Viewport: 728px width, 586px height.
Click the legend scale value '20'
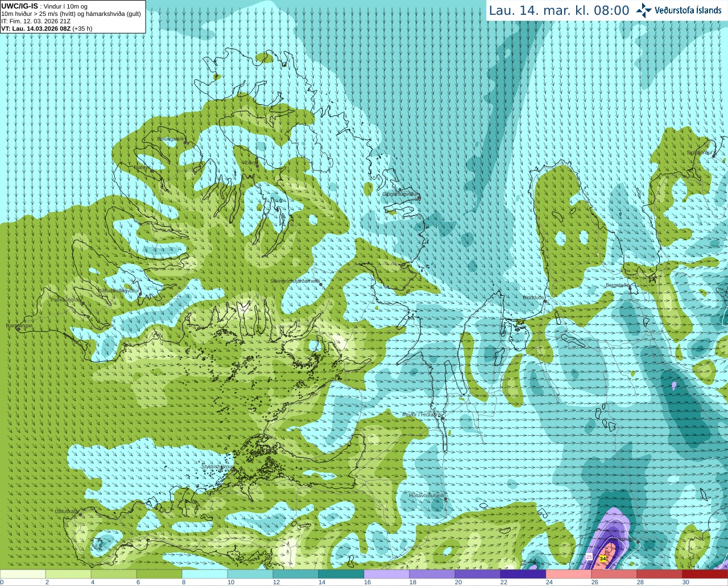[458, 582]
